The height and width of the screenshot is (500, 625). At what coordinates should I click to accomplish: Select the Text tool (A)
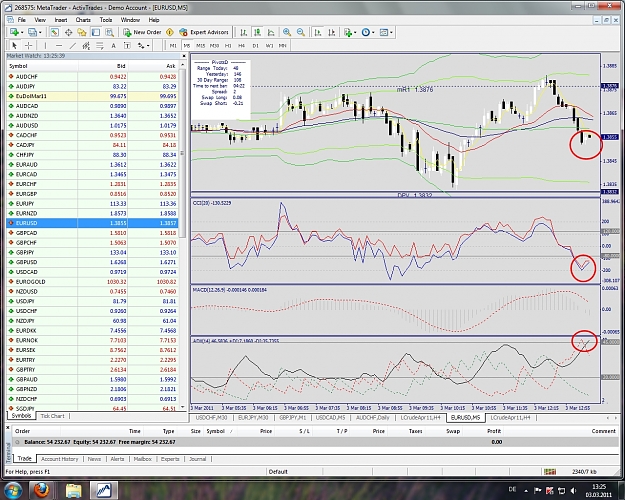click(113, 45)
